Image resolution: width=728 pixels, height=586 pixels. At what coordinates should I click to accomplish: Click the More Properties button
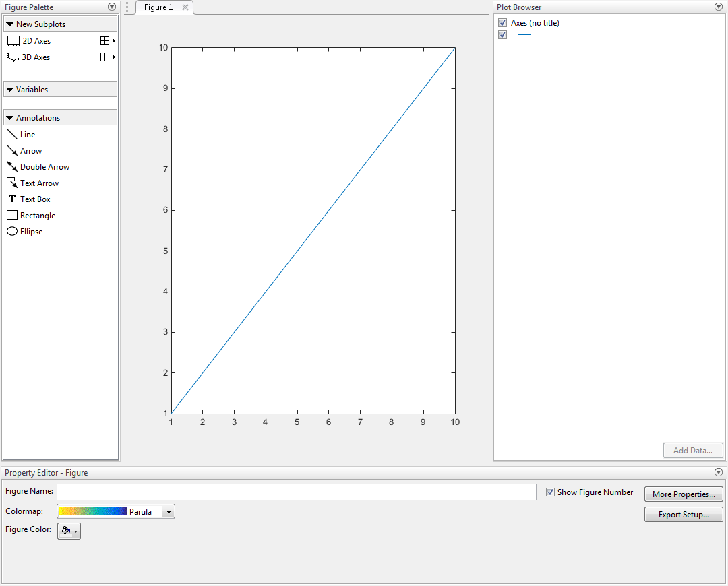(x=684, y=494)
